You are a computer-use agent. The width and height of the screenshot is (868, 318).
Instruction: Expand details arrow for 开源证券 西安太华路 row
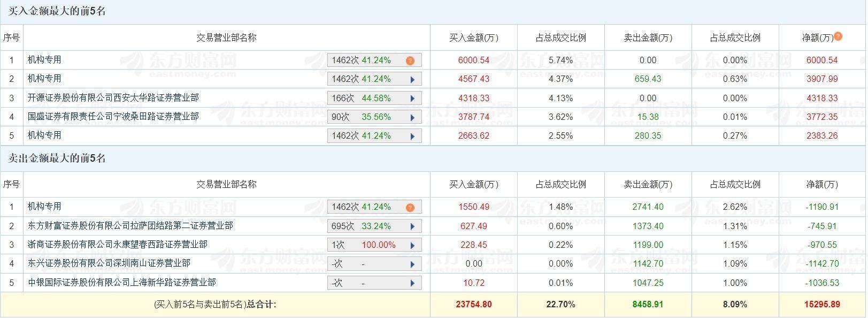(412, 99)
